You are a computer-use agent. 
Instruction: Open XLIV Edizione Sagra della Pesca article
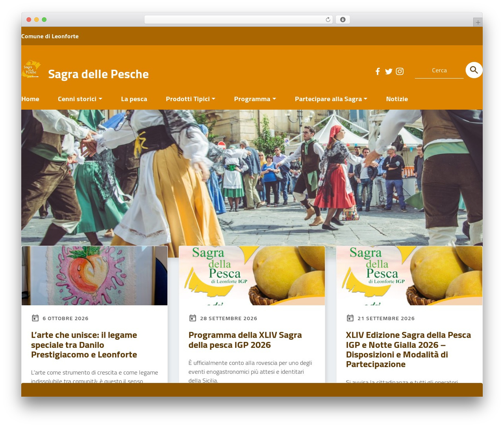point(408,349)
